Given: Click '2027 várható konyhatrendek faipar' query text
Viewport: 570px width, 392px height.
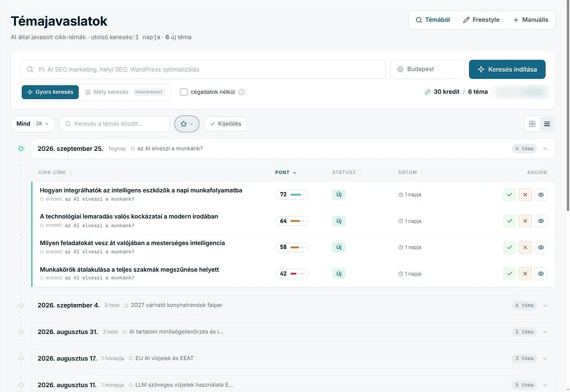Looking at the screenshot, I should (176, 305).
